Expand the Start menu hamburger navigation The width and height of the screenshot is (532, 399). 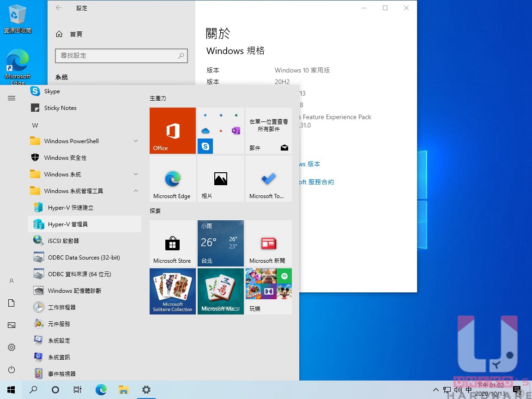[x=12, y=98]
